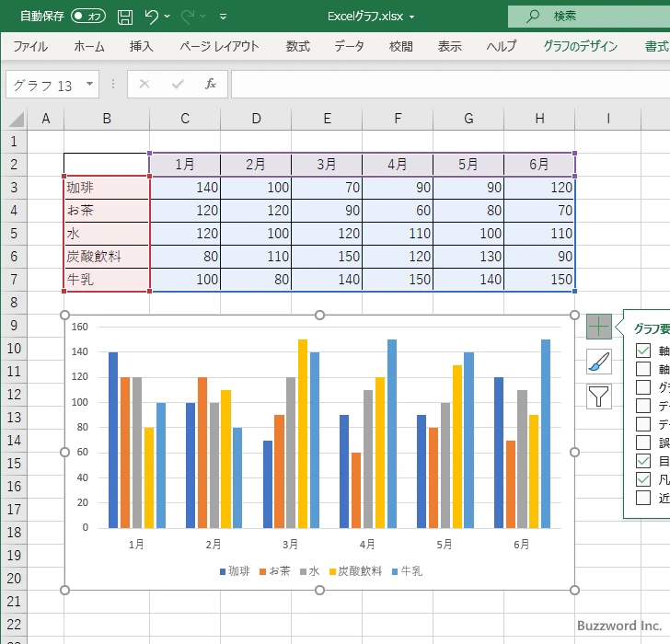Uncheck the 凡 legend checkbox
Screen dimensions: 670x644
pyautogui.click(x=643, y=479)
